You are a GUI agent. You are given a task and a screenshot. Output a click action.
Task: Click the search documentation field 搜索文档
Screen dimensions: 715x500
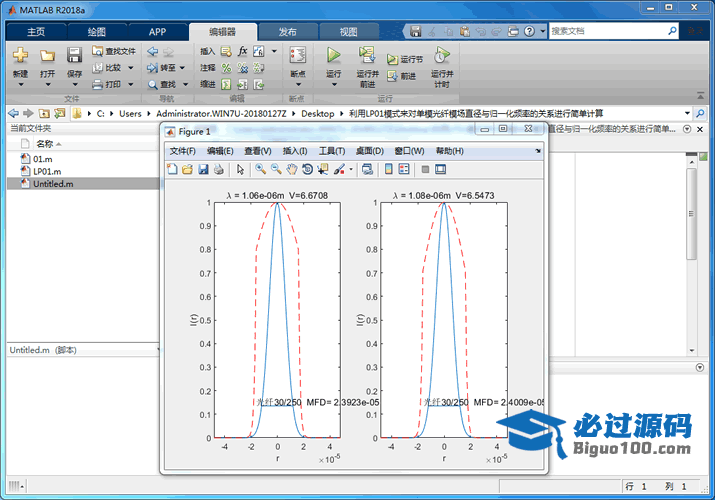[608, 31]
